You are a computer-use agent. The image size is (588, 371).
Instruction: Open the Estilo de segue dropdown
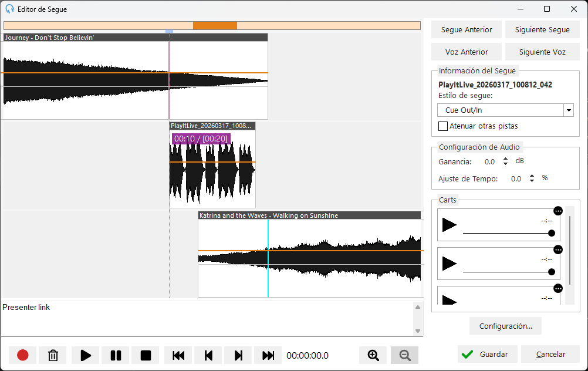569,110
